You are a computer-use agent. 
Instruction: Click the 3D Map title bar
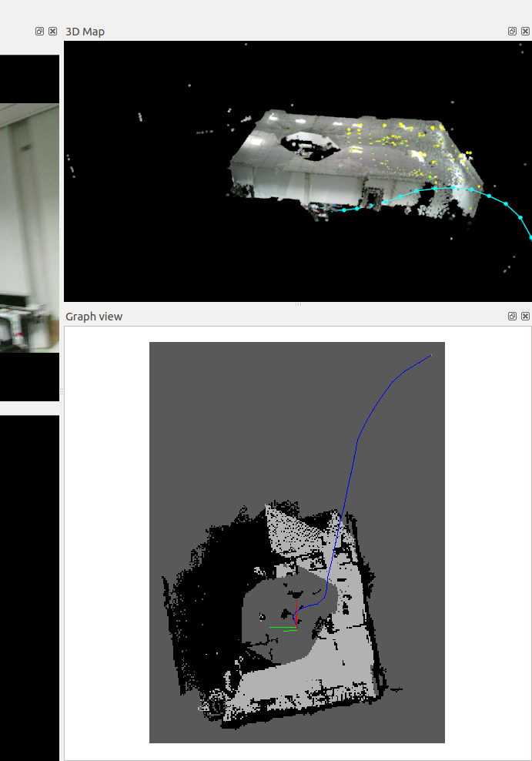click(231, 32)
